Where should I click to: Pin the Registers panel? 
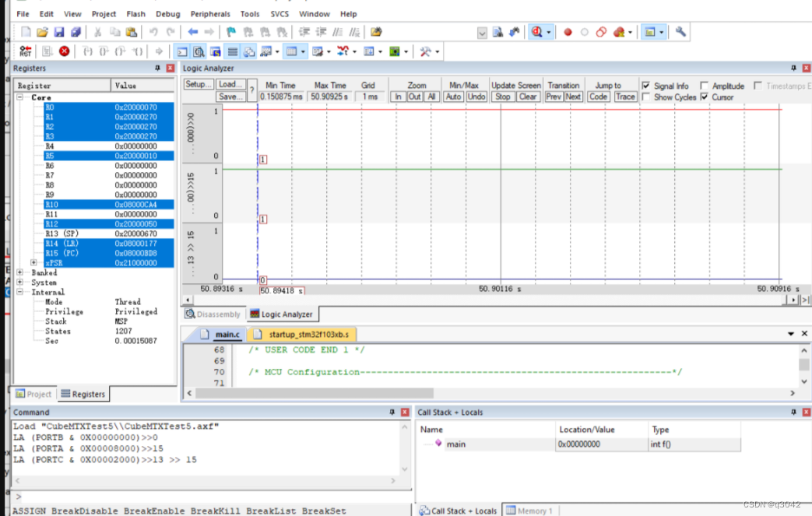click(x=157, y=68)
